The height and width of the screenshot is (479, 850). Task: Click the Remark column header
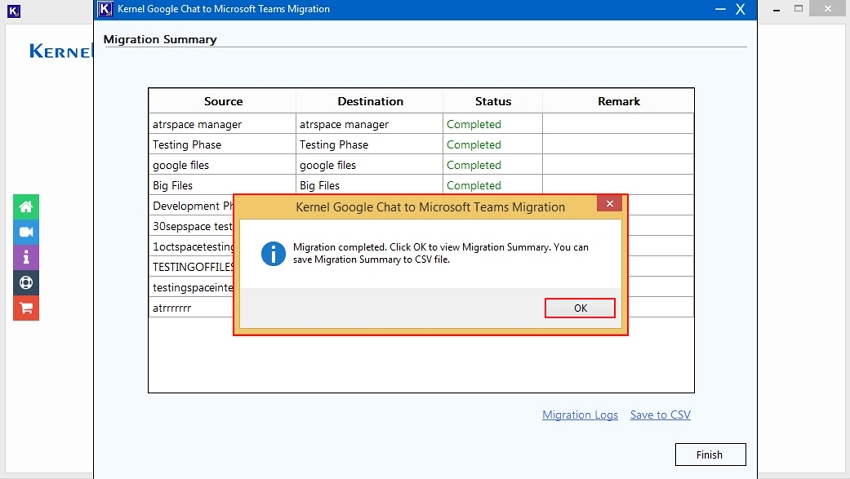click(619, 101)
